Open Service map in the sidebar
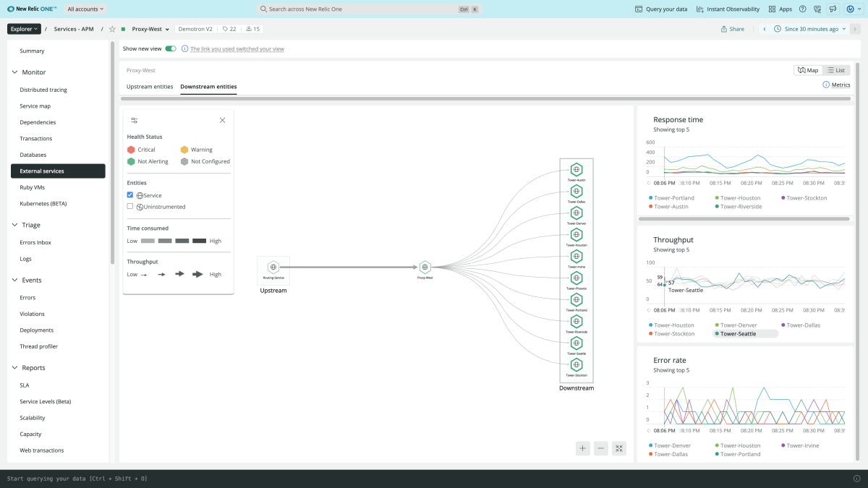 click(35, 106)
